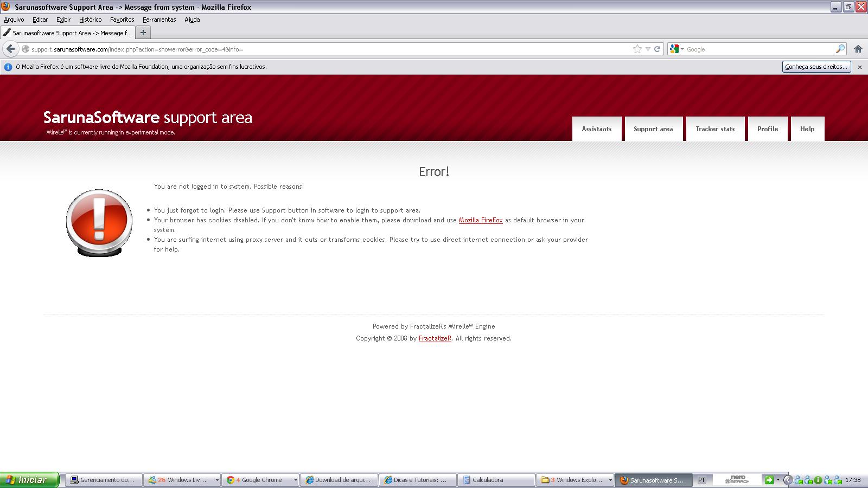
Task: Click the SarunaSoftware support area heading
Action: point(148,118)
